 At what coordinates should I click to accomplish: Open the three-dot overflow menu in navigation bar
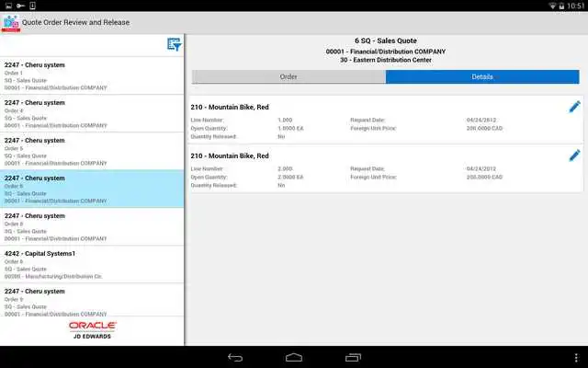click(x=576, y=358)
